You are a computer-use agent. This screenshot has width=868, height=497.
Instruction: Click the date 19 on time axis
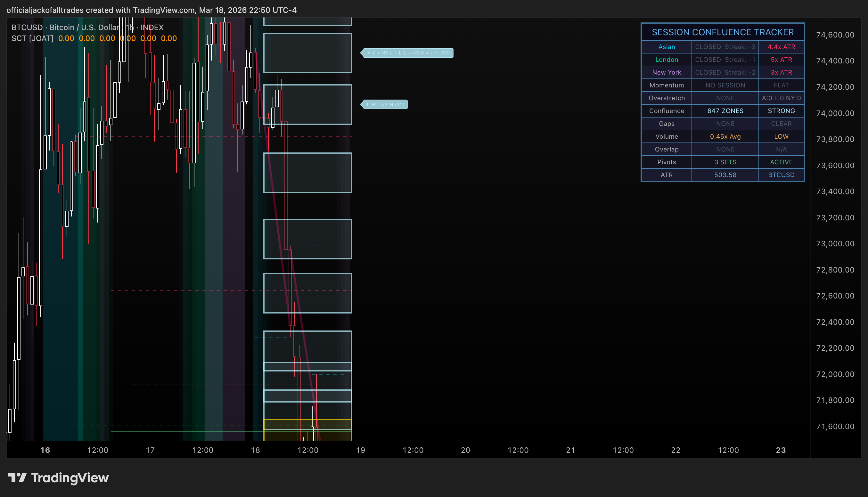[360, 450]
